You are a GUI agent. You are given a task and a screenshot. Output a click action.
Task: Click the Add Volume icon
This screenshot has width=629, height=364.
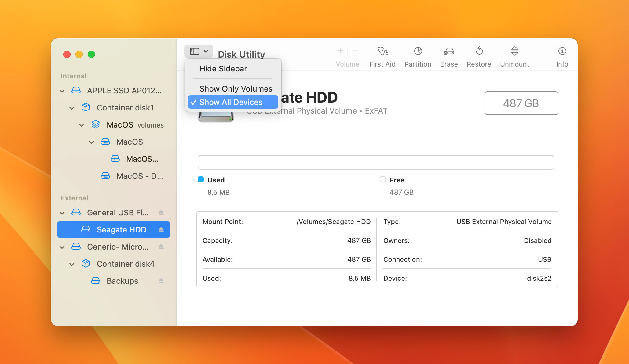341,51
